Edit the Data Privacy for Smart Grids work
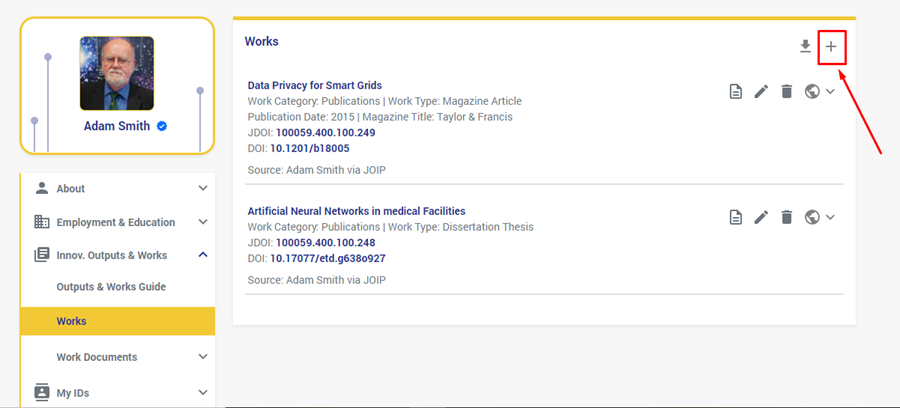 (x=761, y=92)
